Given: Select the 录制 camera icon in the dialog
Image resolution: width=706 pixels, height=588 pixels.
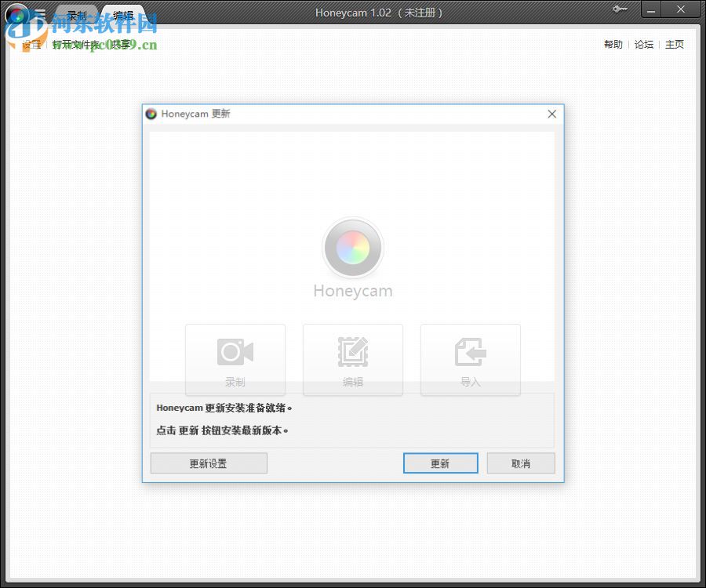Looking at the screenshot, I should 235,352.
